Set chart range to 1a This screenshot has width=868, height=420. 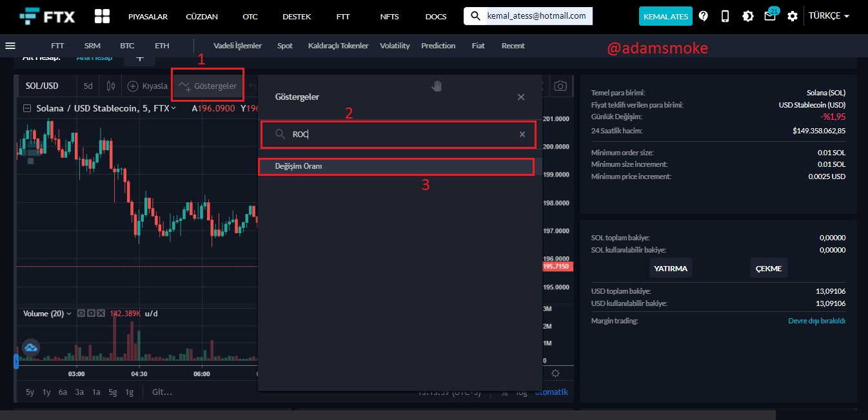[x=96, y=392]
